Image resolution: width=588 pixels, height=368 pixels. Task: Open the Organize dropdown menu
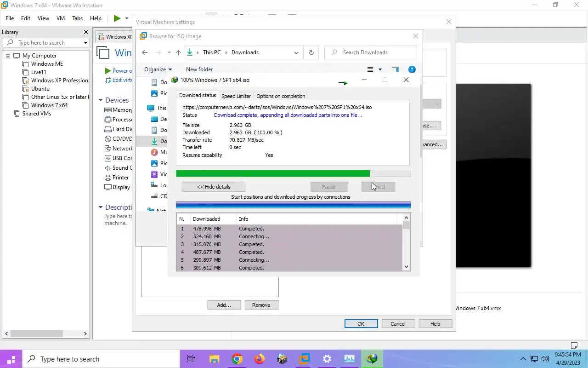(158, 69)
